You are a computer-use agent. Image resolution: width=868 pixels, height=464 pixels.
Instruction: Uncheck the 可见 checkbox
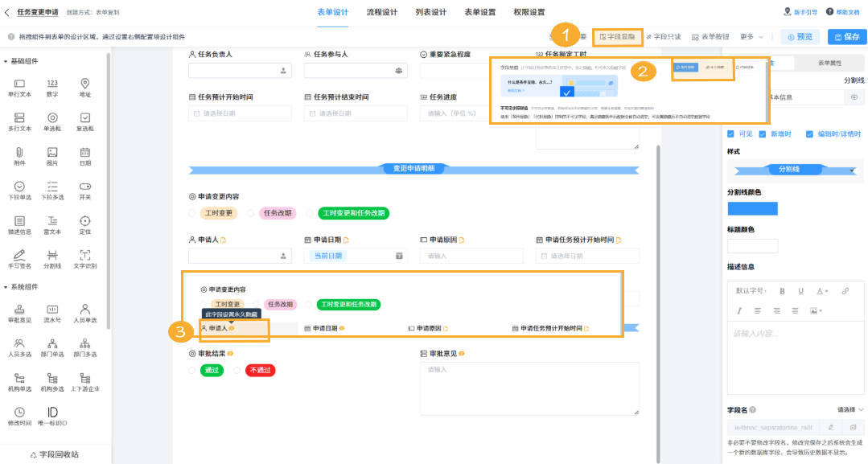[730, 134]
